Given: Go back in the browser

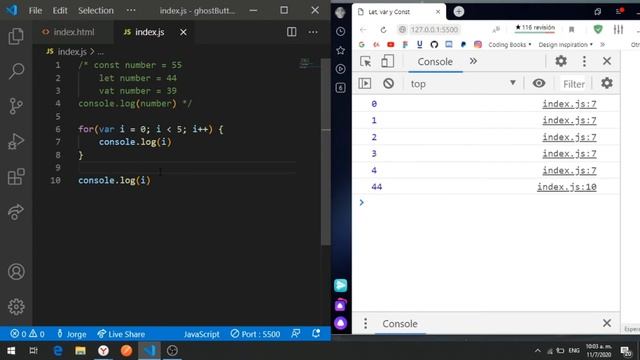Looking at the screenshot, I should tap(363, 30).
